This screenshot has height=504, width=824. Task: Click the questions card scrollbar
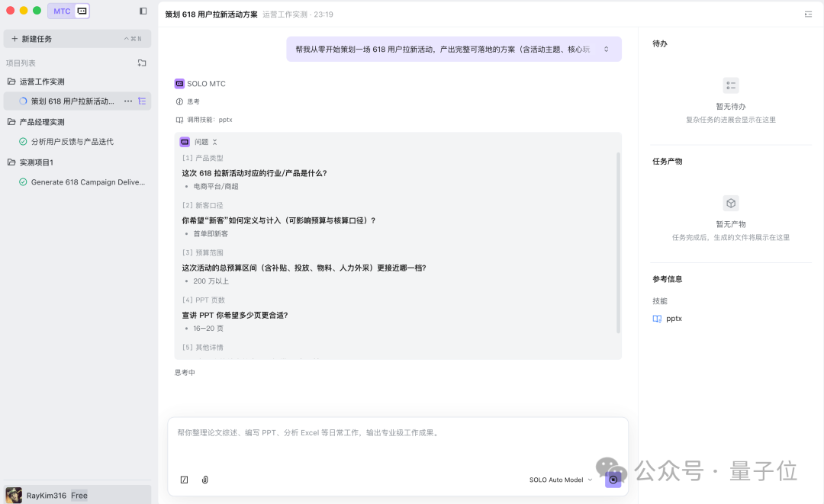[618, 242]
